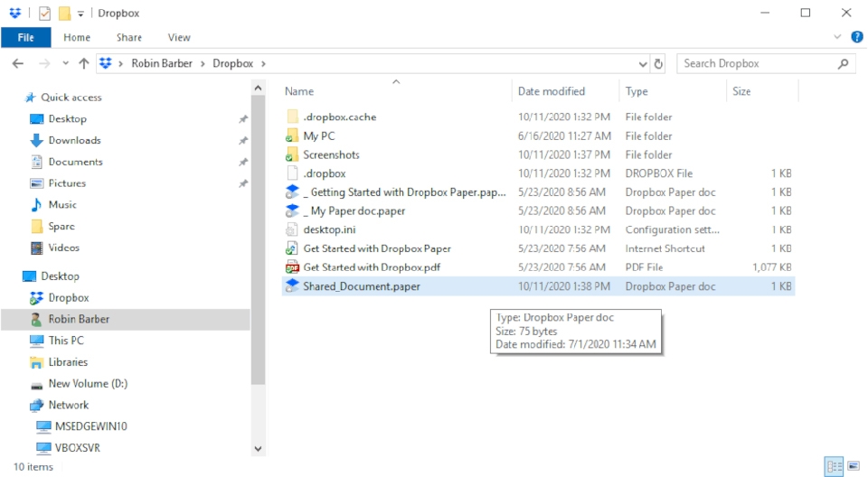
Task: Select the Screenshots folder icon
Action: coord(292,155)
